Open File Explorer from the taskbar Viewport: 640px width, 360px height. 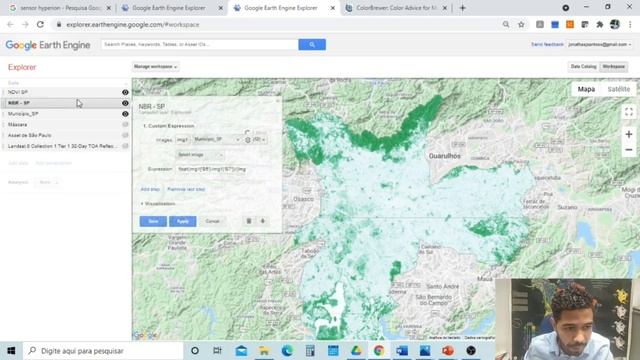[x=264, y=351]
